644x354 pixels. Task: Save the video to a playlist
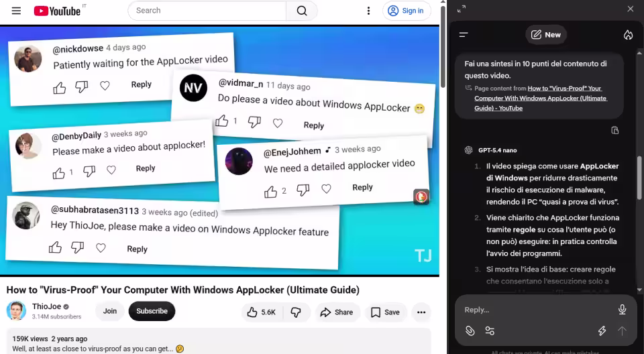385,312
